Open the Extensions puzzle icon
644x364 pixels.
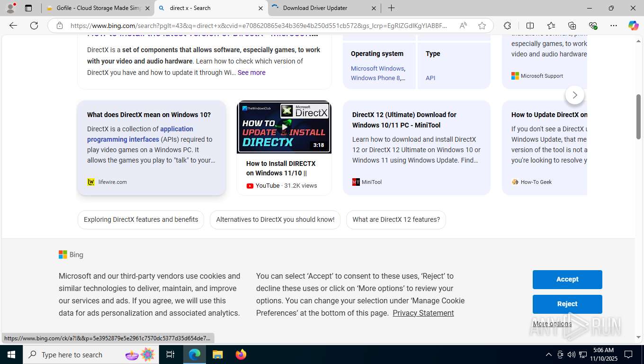[x=507, y=26]
